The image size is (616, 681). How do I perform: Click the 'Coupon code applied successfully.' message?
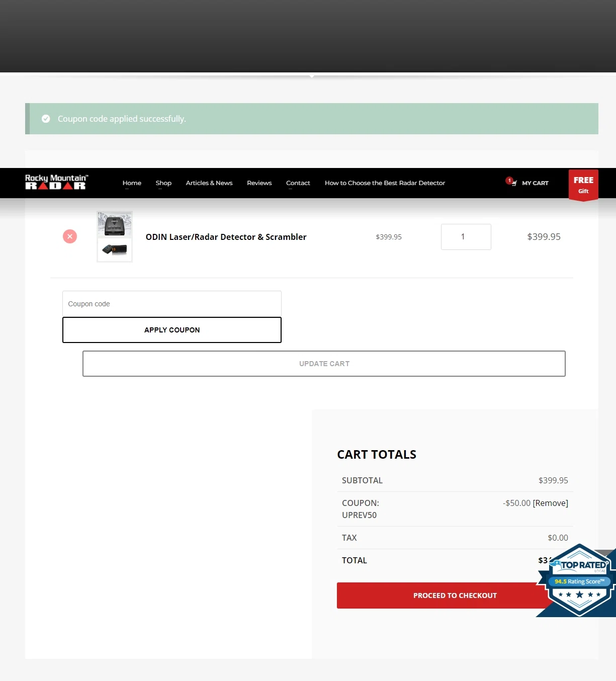[x=122, y=119]
